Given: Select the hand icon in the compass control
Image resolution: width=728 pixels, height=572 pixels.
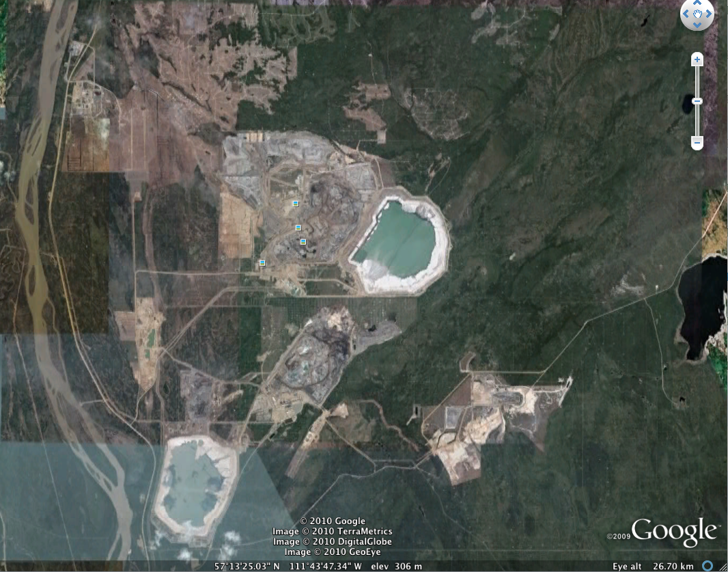Looking at the screenshot, I should 697,14.
